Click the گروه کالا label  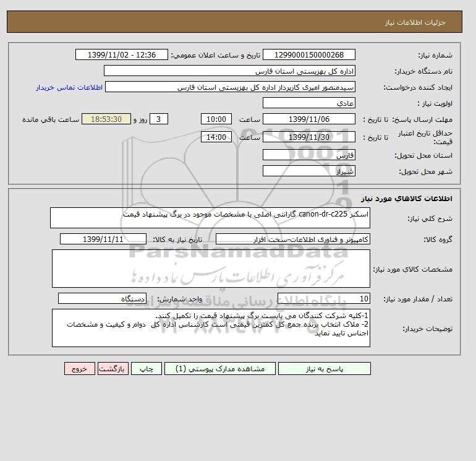438,239
